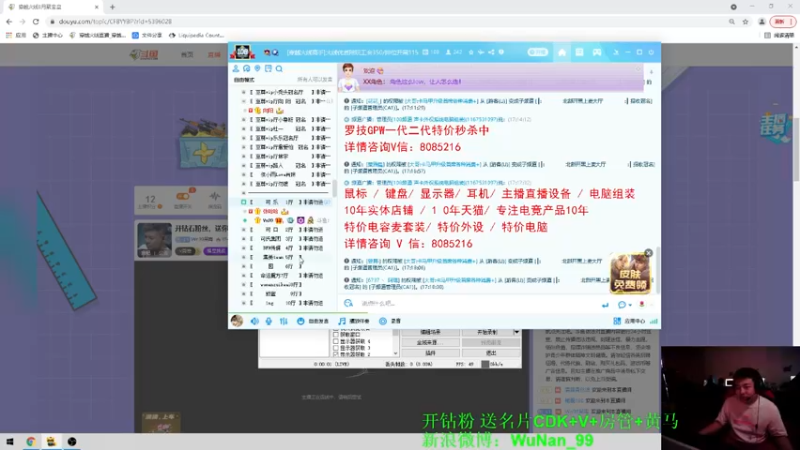Open dropdown arrow beside 开始录制 button

[x=516, y=332]
